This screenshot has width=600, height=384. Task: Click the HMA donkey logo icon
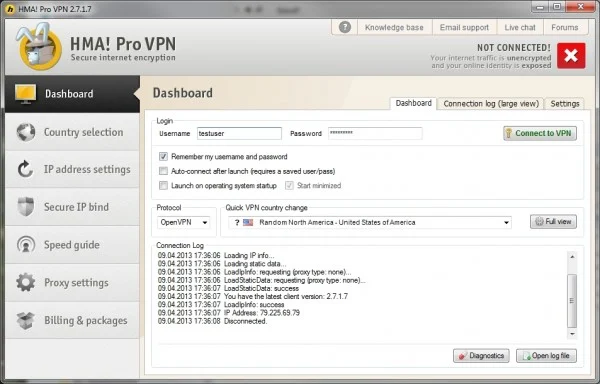click(39, 47)
